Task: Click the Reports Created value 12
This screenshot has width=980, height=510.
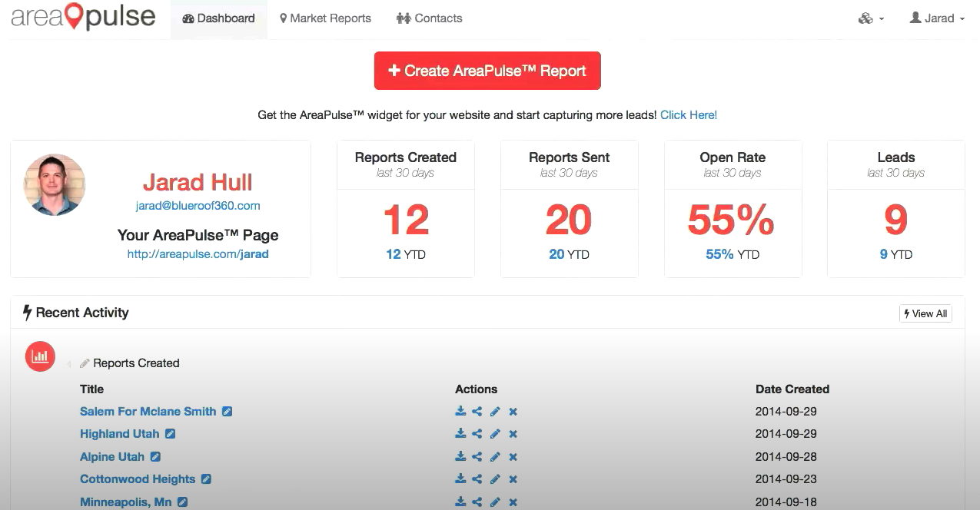Action: point(406,220)
